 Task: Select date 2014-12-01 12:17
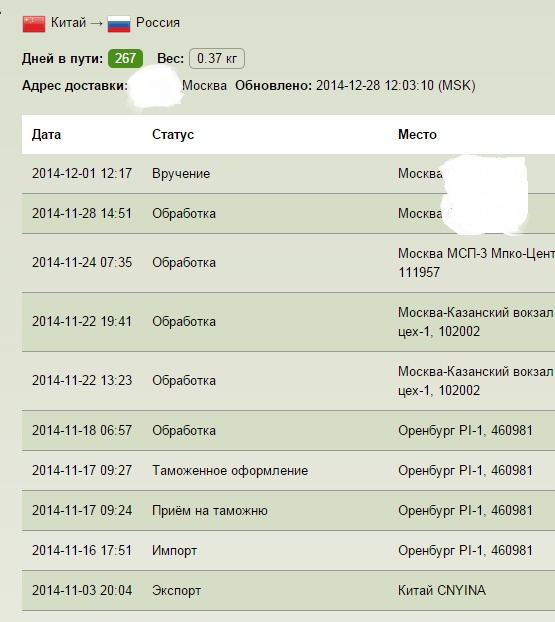tap(82, 174)
